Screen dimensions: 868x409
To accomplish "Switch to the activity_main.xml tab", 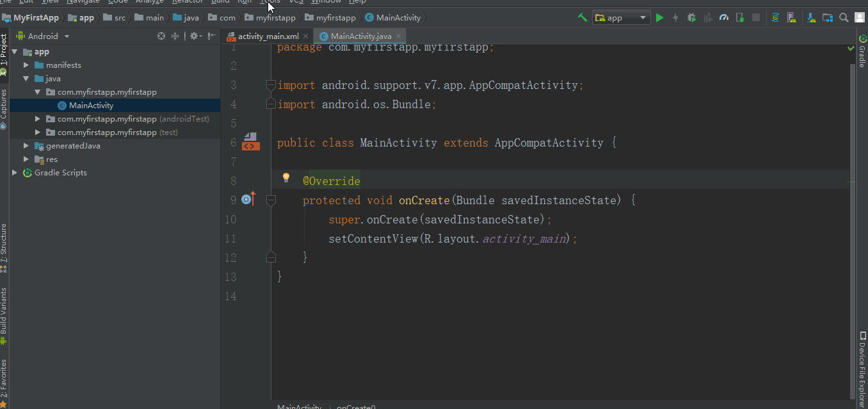I will (x=268, y=36).
